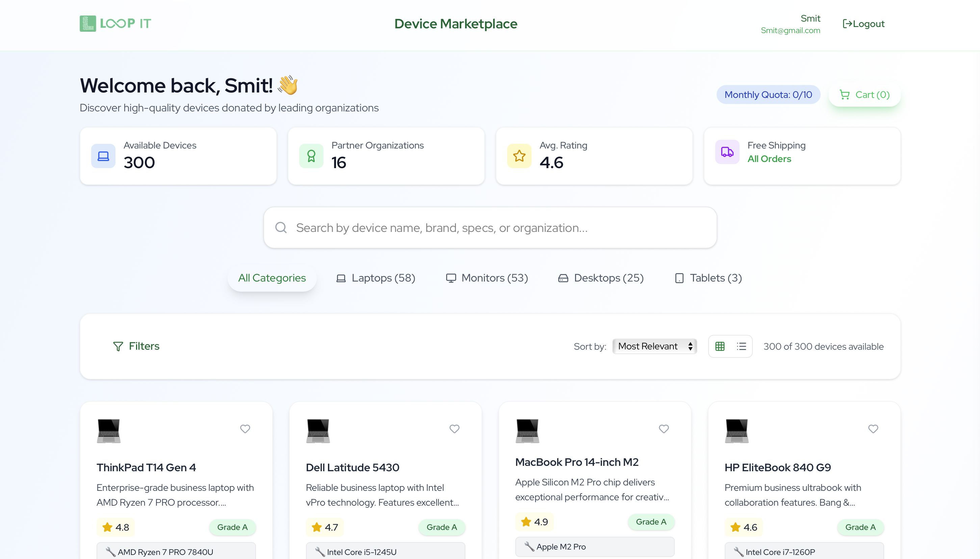Switch to list view layout
980x559 pixels.
pyautogui.click(x=741, y=346)
